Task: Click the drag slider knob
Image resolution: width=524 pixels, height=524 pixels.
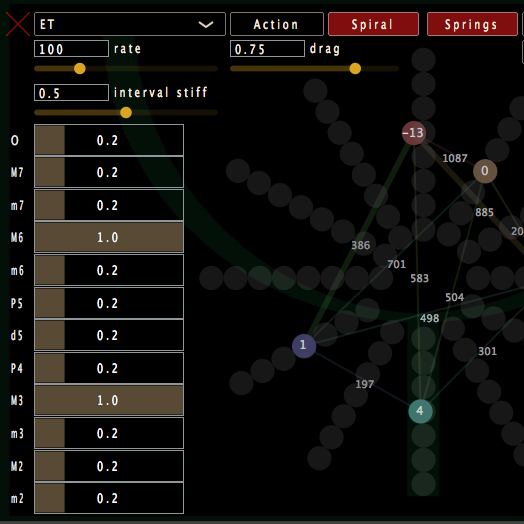Action: click(x=355, y=69)
